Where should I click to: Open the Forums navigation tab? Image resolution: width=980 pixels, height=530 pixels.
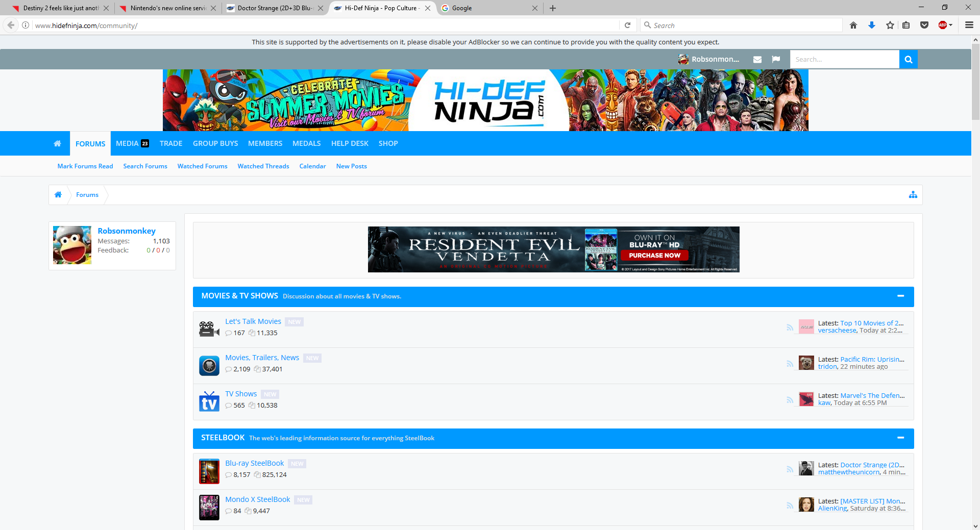90,144
